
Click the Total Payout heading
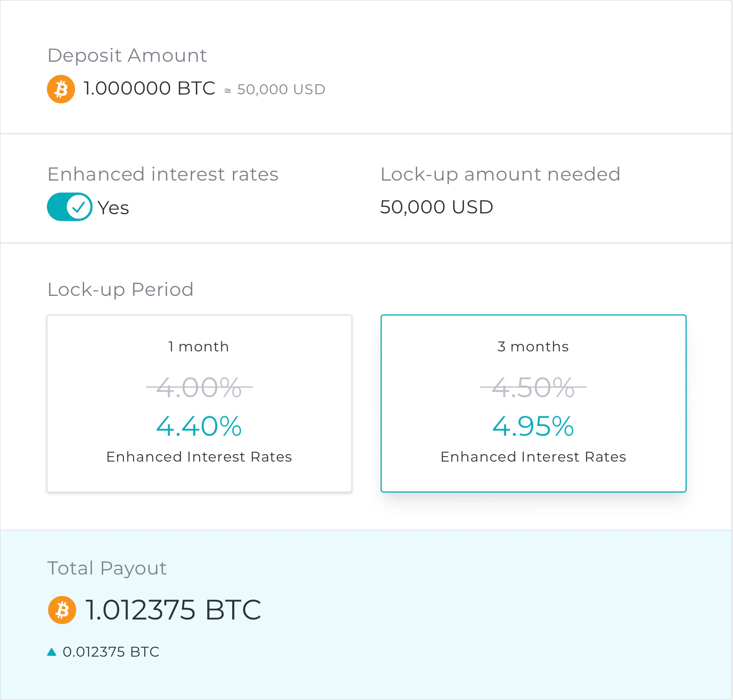tap(107, 568)
